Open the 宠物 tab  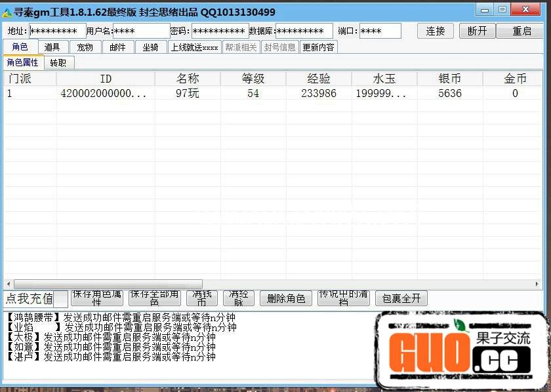point(85,47)
